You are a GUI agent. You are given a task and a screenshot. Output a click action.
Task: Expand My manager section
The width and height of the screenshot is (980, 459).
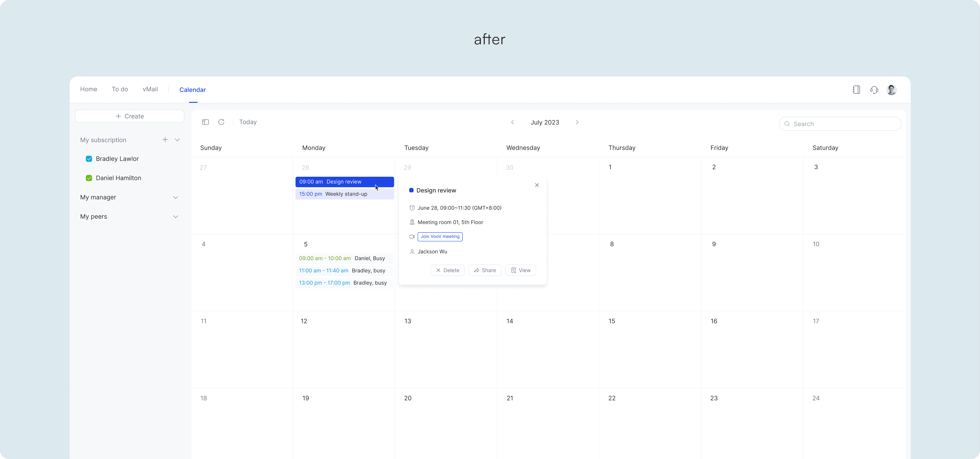pos(176,197)
